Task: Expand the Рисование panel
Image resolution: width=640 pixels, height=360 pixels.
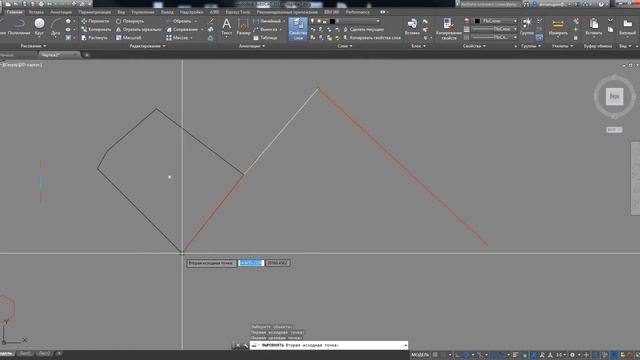Action: 33,46
